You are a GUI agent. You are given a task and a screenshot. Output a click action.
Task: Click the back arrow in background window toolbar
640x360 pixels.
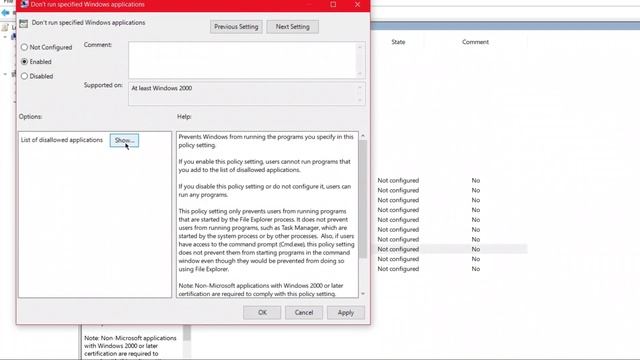(5, 13)
